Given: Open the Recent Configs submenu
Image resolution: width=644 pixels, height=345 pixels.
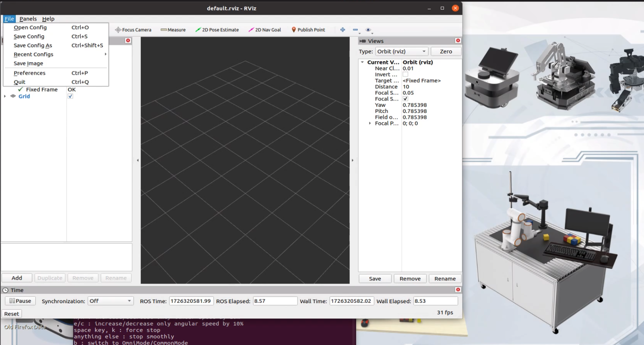Looking at the screenshot, I should tap(56, 54).
